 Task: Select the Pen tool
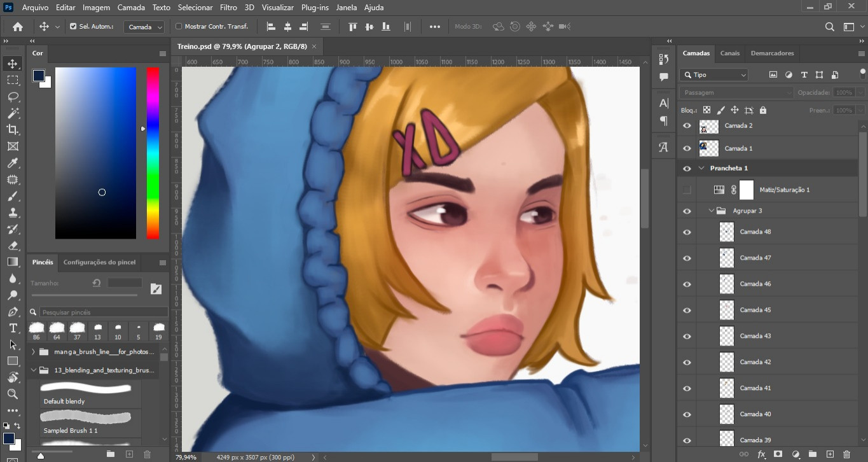click(13, 312)
